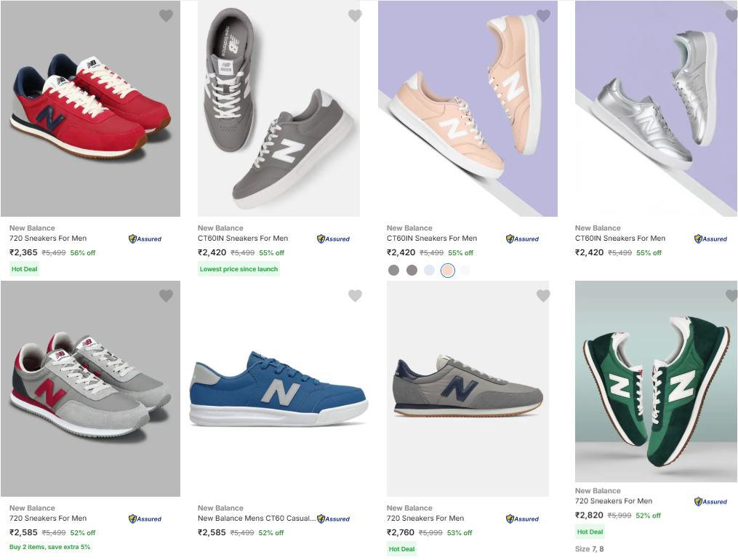The width and height of the screenshot is (738, 560).
Task: Select the dark gray color swatch
Action: [x=394, y=271]
